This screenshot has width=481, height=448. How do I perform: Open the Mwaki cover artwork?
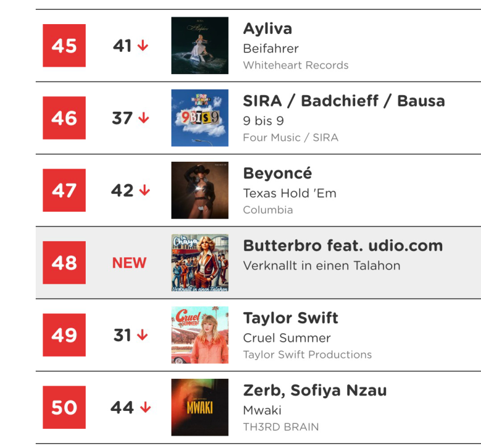[x=200, y=407]
